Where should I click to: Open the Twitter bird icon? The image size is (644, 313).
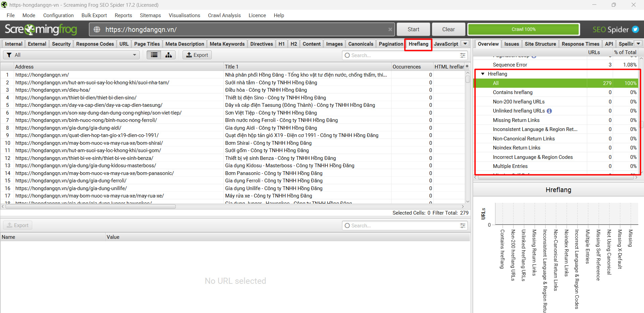point(635,29)
